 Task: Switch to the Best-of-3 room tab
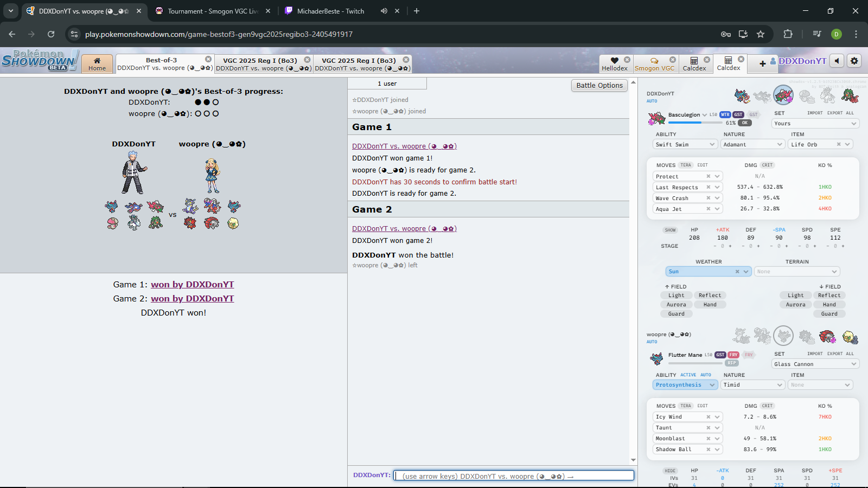(165, 63)
